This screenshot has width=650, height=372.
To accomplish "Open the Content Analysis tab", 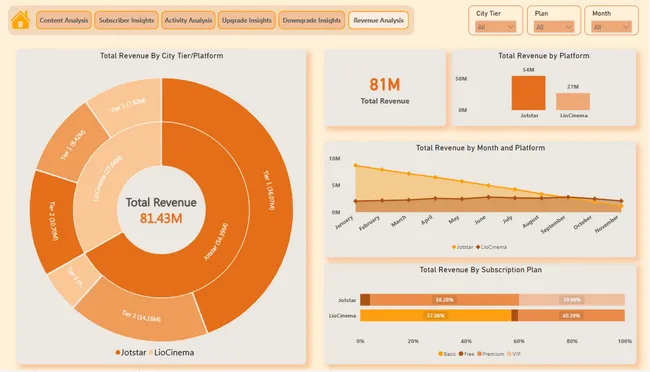I will click(x=63, y=20).
